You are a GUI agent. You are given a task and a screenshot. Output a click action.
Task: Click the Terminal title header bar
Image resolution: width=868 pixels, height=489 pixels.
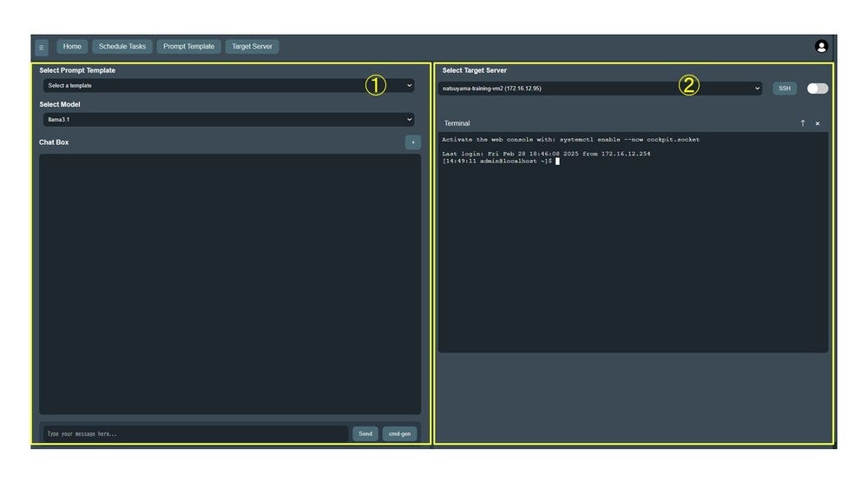608,123
